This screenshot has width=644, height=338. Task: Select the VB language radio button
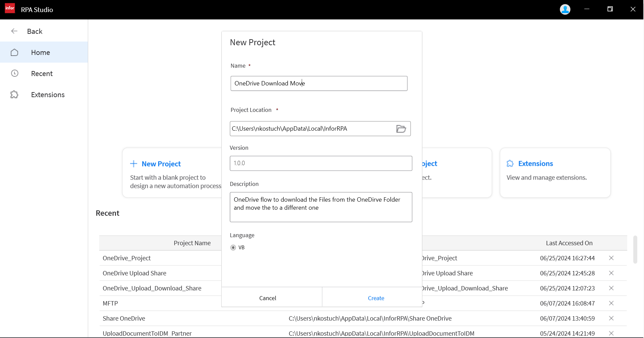click(233, 248)
